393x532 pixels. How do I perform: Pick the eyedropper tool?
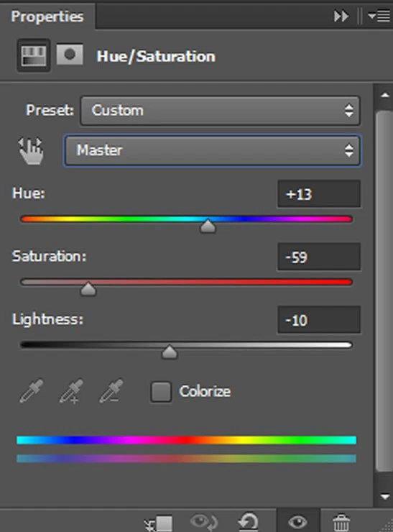click(31, 391)
